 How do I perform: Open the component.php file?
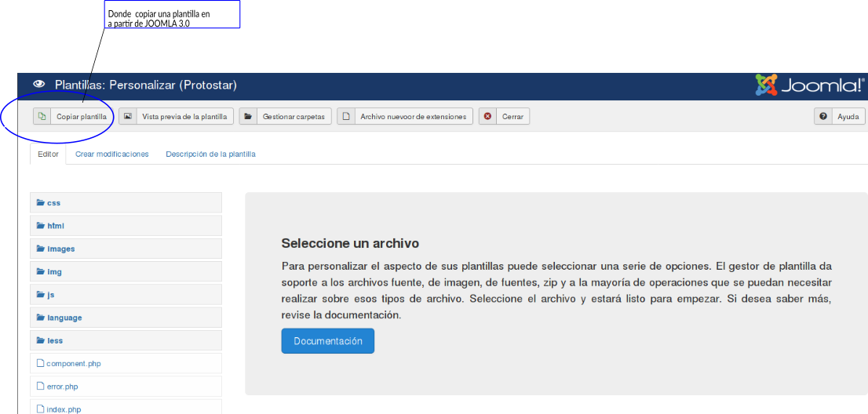(126, 364)
